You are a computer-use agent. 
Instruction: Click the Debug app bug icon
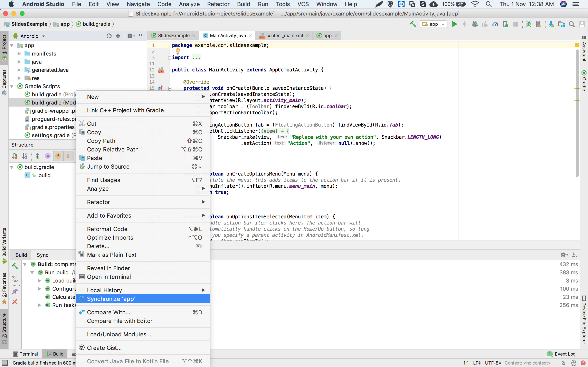pos(475,24)
